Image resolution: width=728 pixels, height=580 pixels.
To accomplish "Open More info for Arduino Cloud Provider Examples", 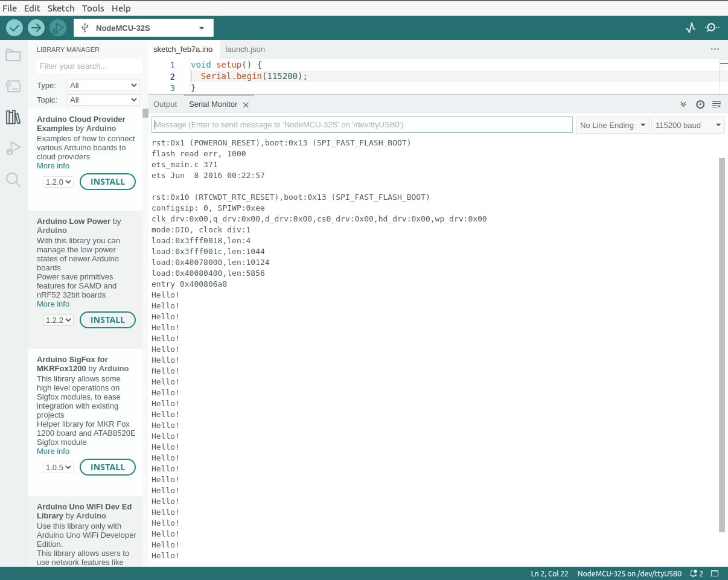I will point(53,166).
